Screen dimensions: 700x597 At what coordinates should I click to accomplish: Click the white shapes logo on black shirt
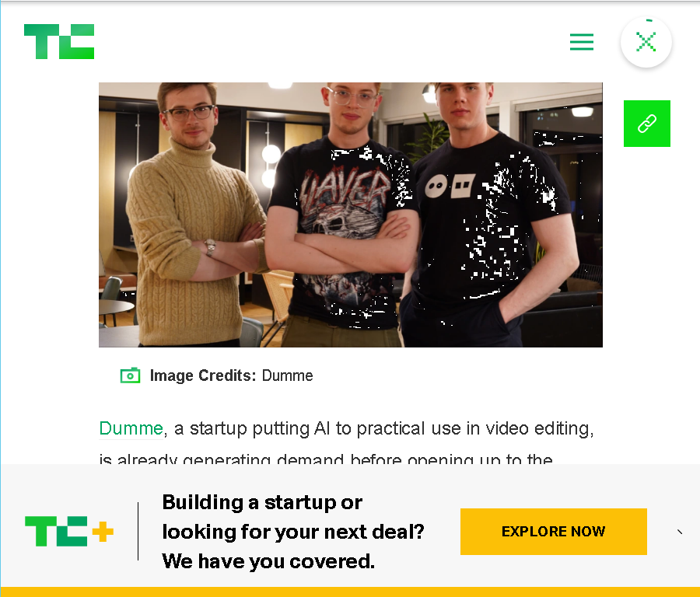pyautogui.click(x=450, y=186)
